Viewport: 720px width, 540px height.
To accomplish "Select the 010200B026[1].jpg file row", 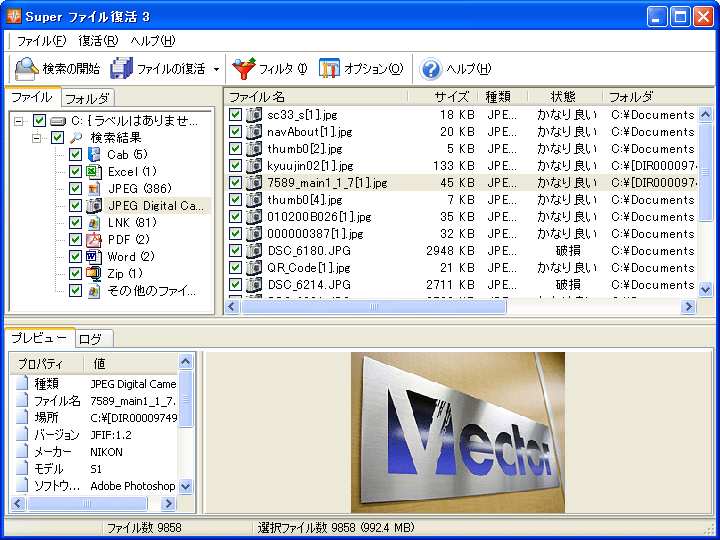I will click(462, 216).
